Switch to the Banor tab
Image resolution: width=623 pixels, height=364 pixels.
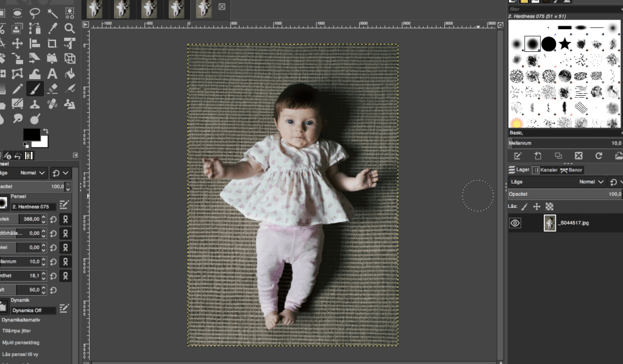572,170
